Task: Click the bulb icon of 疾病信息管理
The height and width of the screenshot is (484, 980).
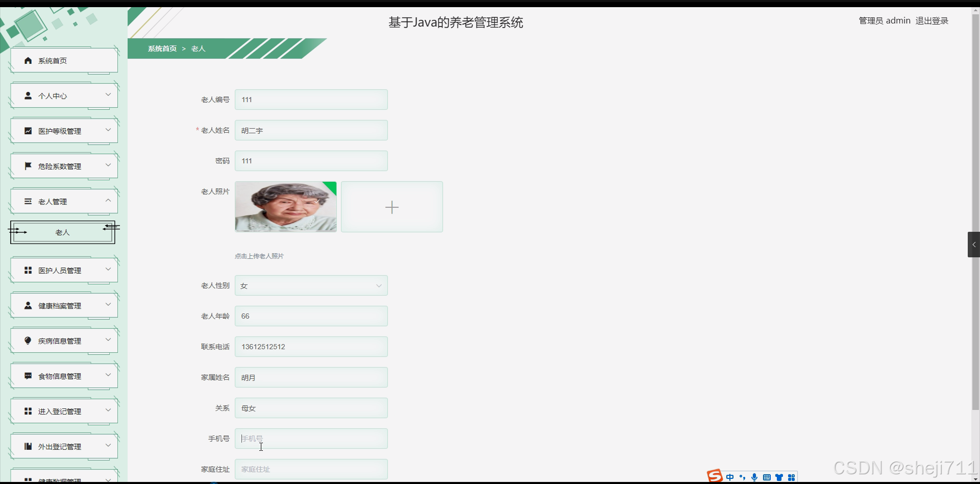Action: (28, 340)
